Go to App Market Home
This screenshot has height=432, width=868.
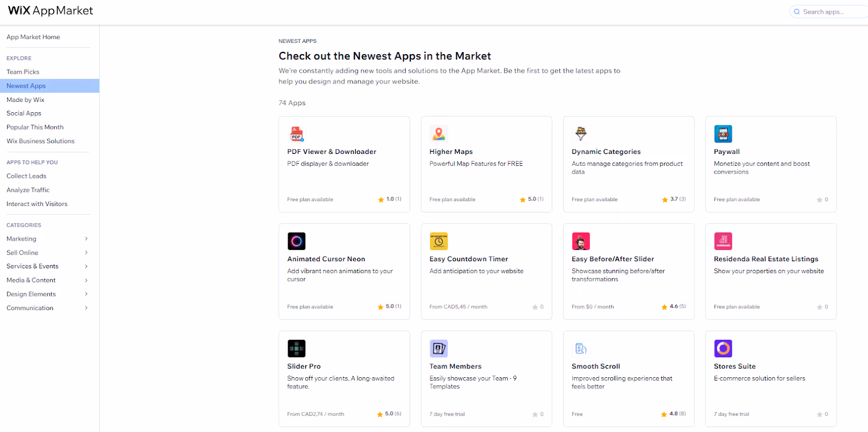tap(33, 37)
